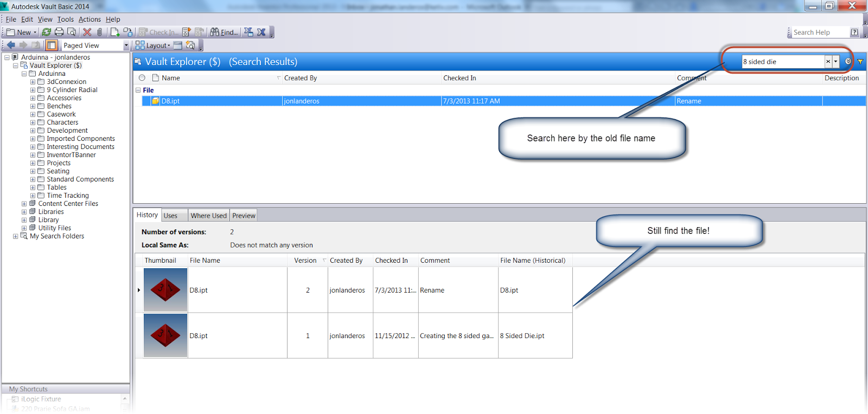Collapse the Arduinna folder node
This screenshot has width=868, height=414.
click(x=24, y=74)
